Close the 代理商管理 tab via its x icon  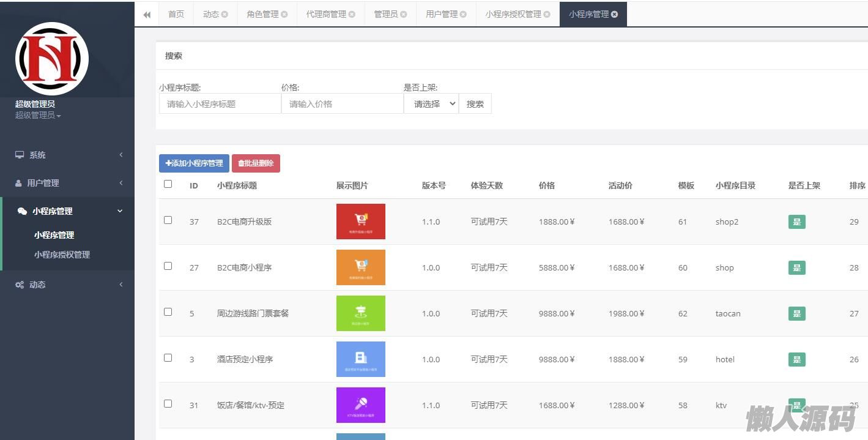(352, 15)
